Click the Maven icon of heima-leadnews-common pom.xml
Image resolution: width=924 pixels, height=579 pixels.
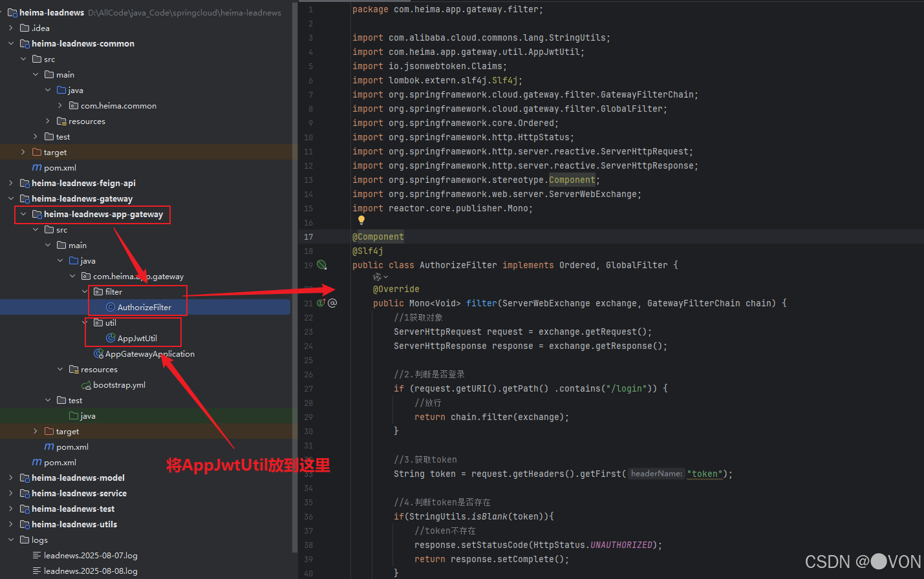[37, 168]
